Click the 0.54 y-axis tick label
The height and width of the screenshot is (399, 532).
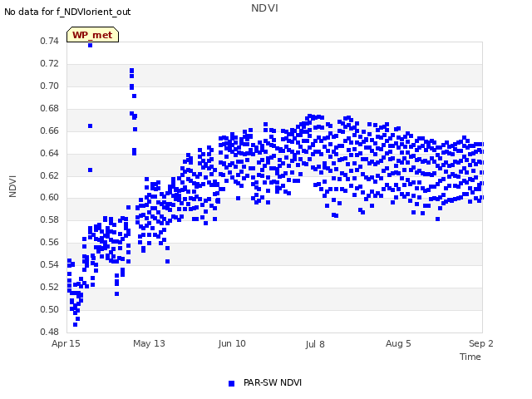[50, 264]
